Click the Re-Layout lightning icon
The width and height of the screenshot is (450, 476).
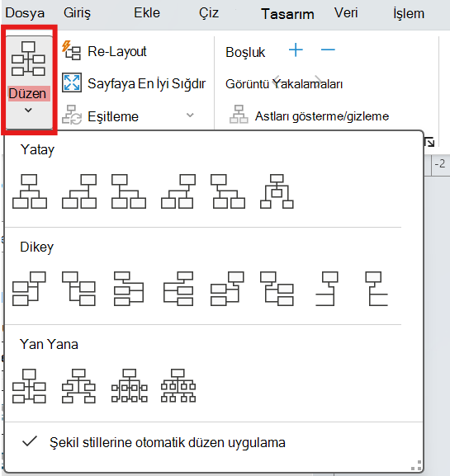pyautogui.click(x=71, y=50)
